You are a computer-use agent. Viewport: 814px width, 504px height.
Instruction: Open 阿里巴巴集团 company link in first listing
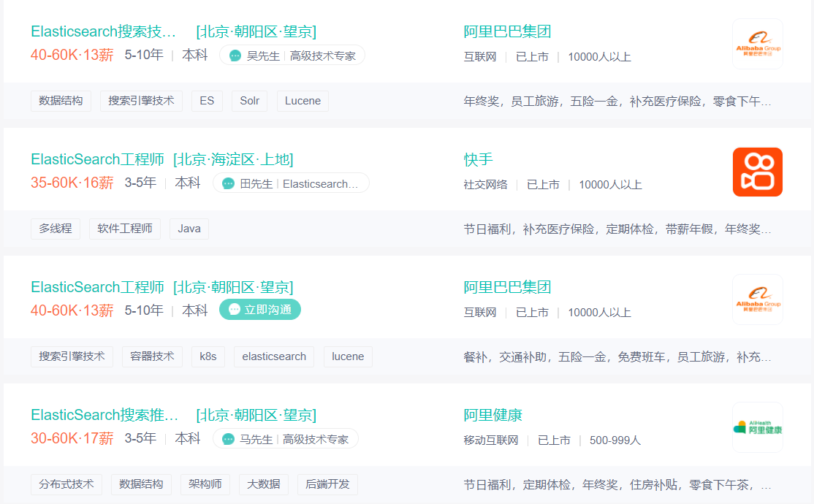pos(507,31)
